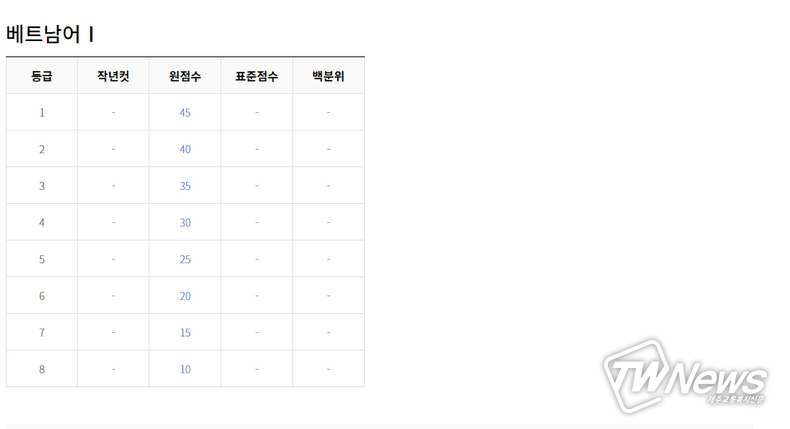Click the 원점수 column header
This screenshot has height=429, width=790.
tap(185, 76)
